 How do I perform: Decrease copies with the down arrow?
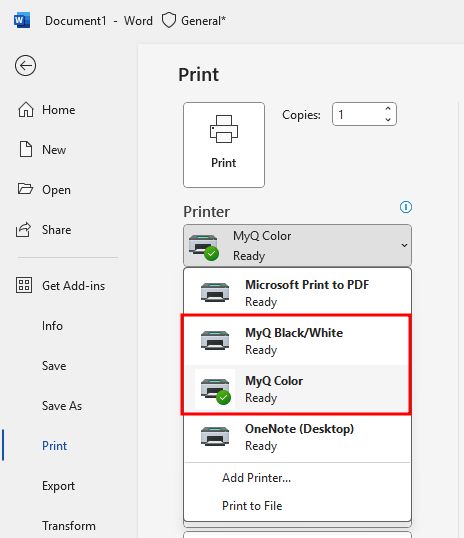[388, 119]
